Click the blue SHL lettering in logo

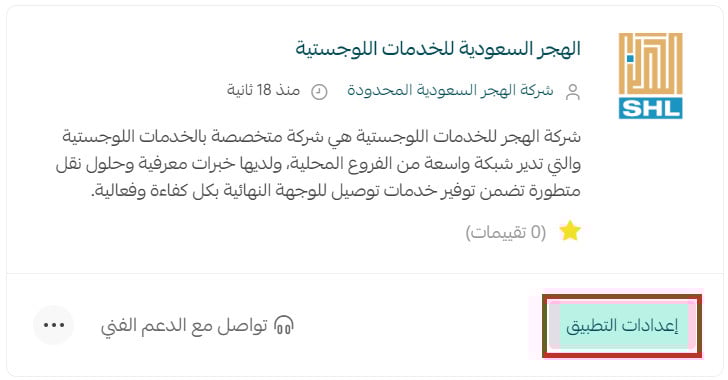point(650,108)
